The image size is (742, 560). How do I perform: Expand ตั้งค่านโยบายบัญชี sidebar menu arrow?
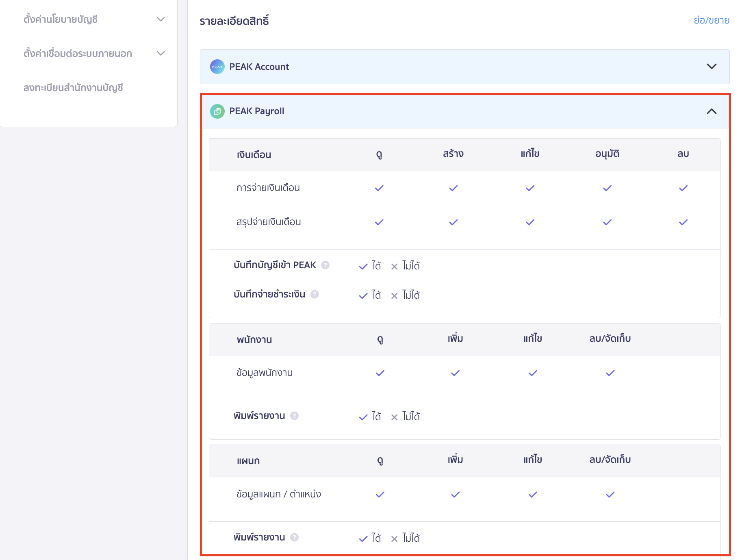[161, 19]
